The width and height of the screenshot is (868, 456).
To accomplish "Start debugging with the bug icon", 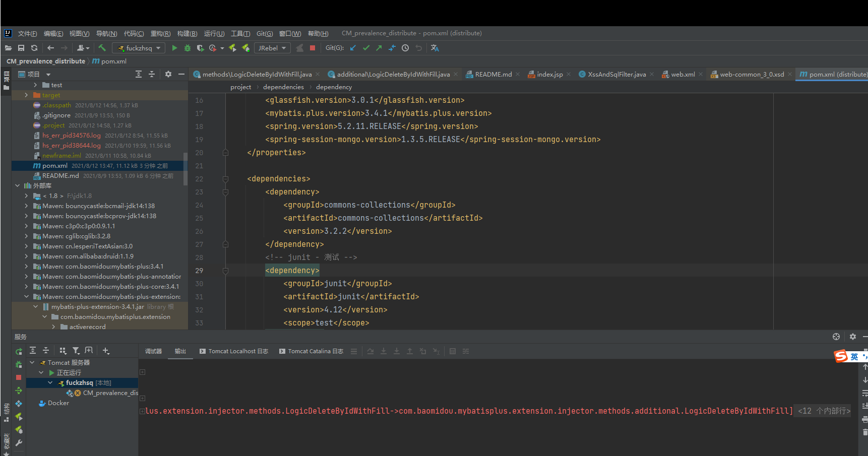I will pos(188,48).
